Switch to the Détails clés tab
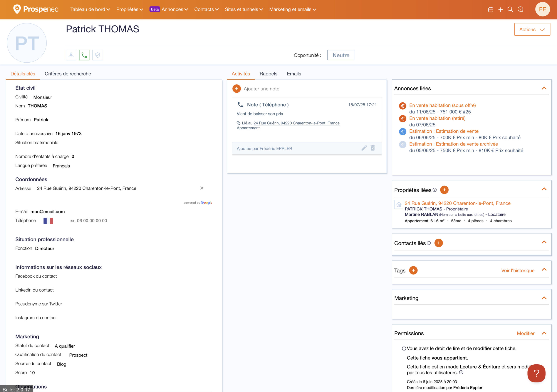The image size is (557, 392). click(x=23, y=74)
